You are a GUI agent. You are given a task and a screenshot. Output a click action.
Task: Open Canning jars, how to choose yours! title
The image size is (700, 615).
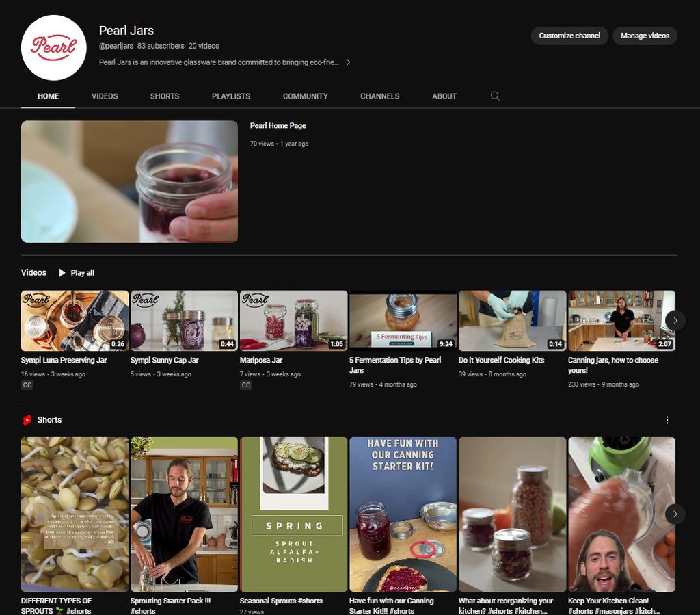(x=613, y=365)
